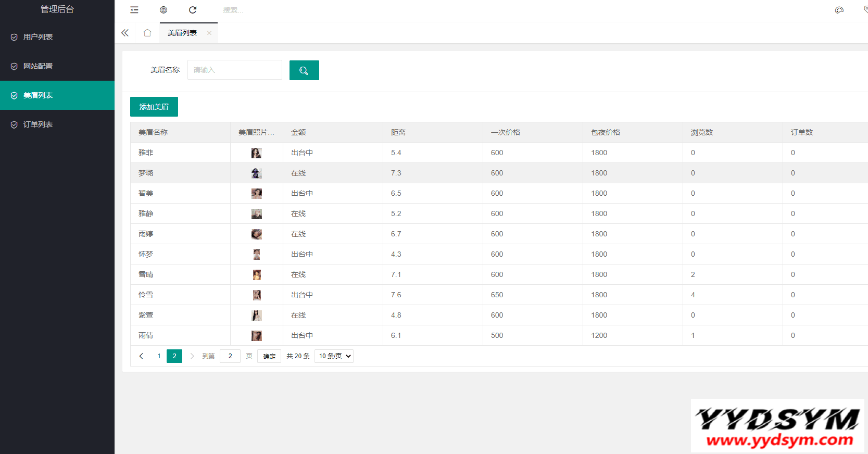868x454 pixels.
Task: Click the page number jump input
Action: click(230, 356)
